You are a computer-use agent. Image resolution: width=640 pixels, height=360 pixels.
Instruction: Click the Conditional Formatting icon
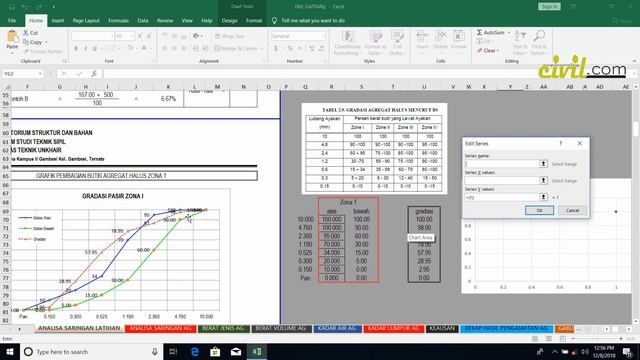347,37
